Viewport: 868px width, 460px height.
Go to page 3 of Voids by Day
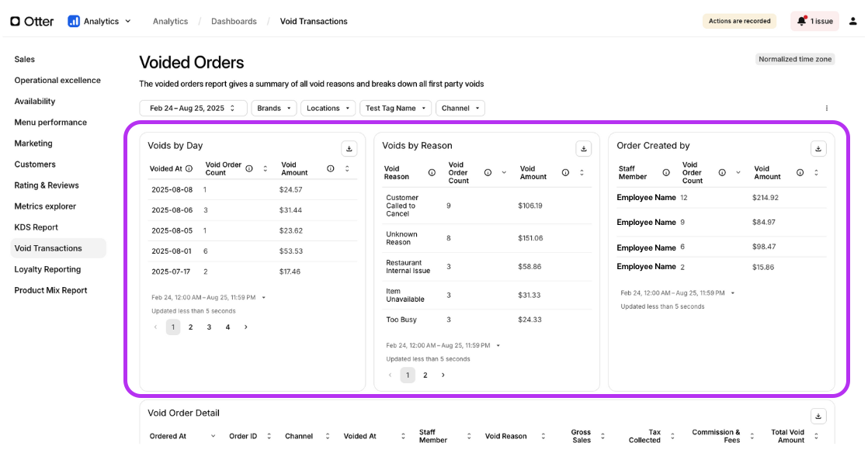[209, 327]
